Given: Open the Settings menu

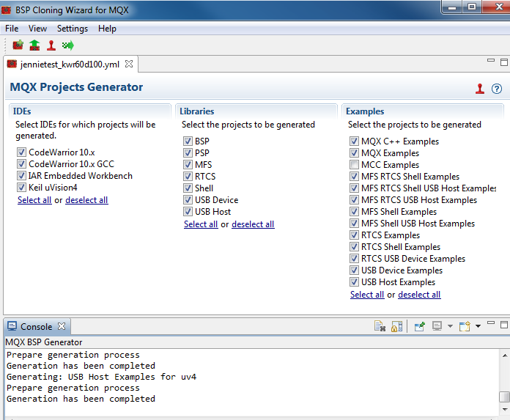Looking at the screenshot, I should click(72, 29).
